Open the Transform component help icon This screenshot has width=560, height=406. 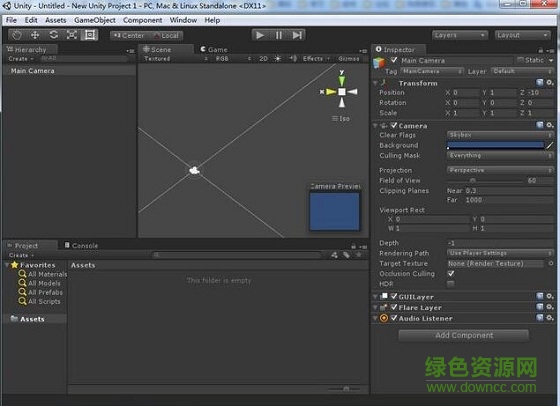coord(540,83)
